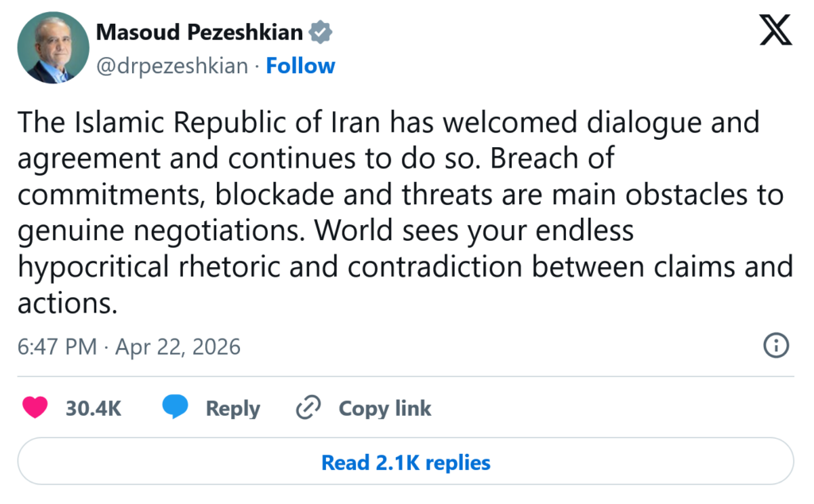Click the Copy link text label
This screenshot has width=814, height=504.
(385, 408)
